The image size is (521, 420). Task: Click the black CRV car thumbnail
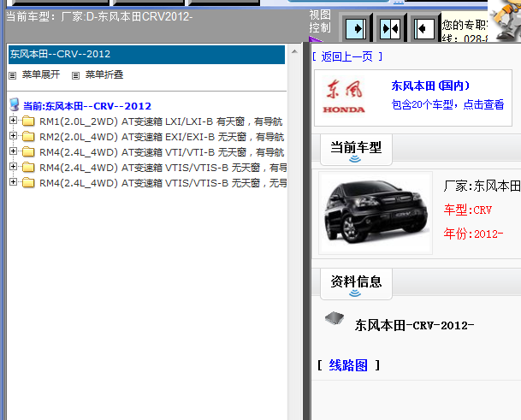click(376, 213)
